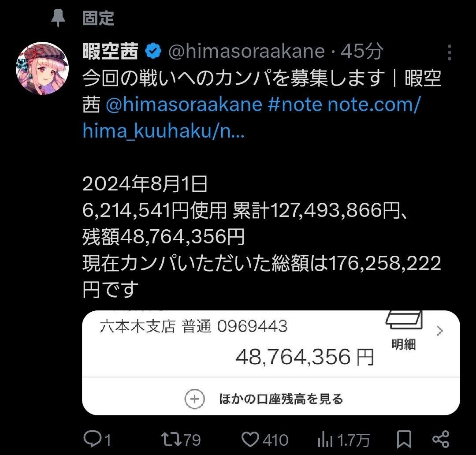Open 暇空茜 profile avatar
Viewport: 476px width, 455px height.
[x=42, y=68]
